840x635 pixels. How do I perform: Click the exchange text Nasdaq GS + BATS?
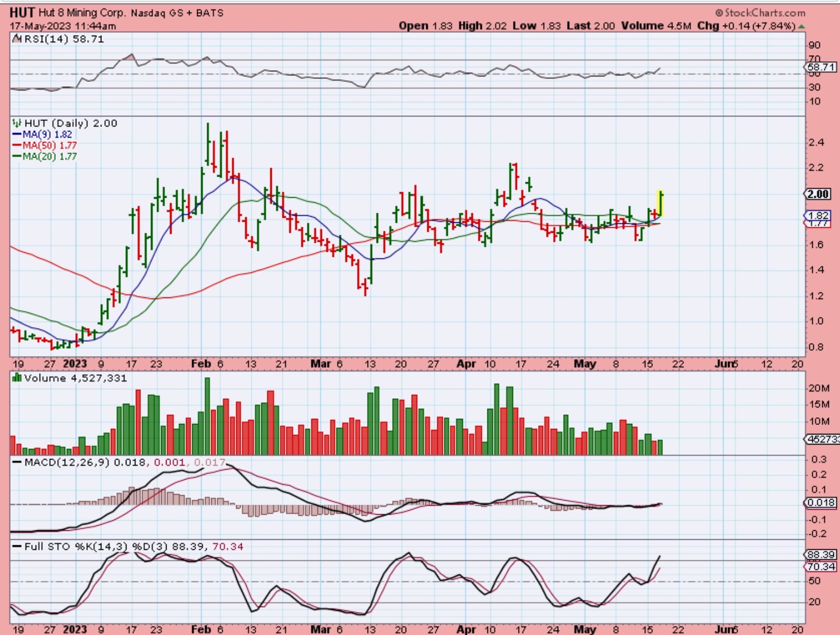[x=177, y=12]
